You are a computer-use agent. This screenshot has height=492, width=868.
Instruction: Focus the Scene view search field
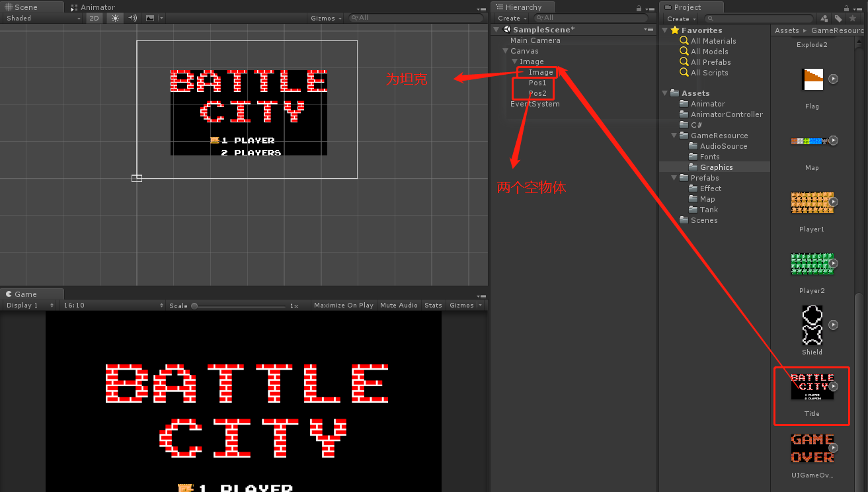[417, 19]
